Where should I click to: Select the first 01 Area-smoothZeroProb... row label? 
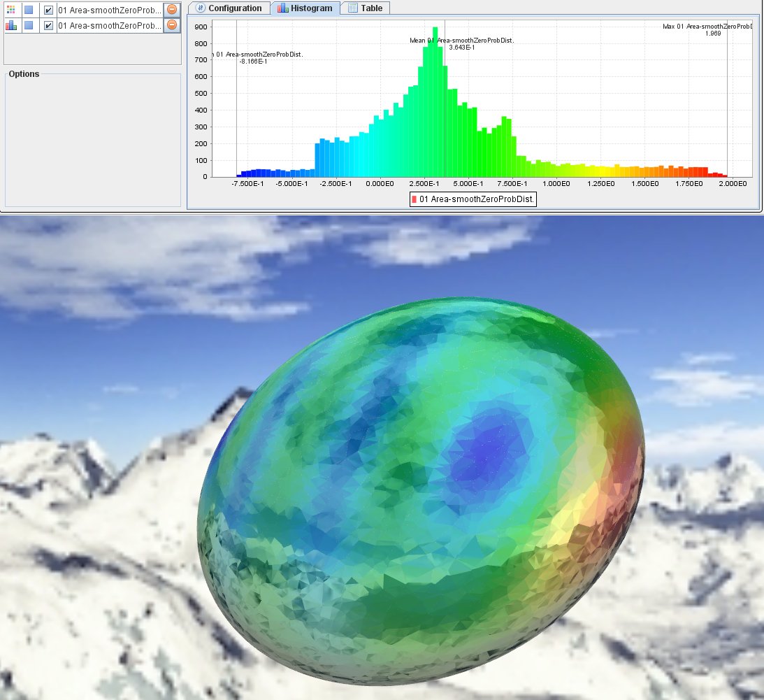(x=110, y=10)
